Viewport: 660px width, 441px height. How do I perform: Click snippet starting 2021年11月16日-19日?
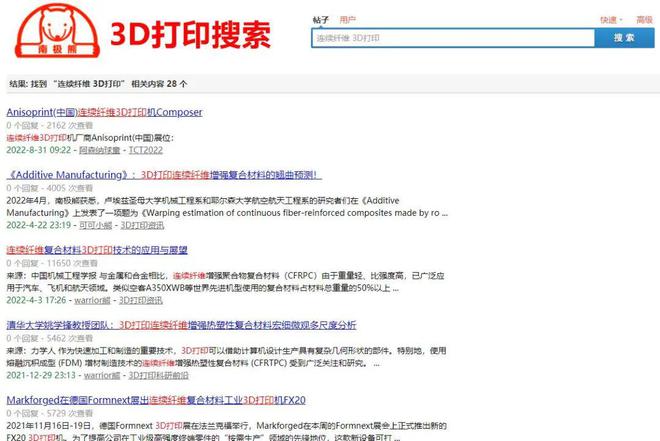[226, 431]
